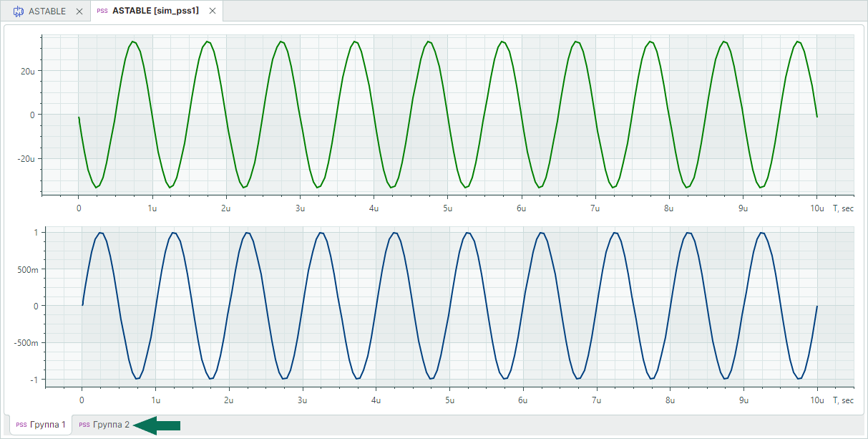
Task: Click the -1 label on lower plot axis
Action: pos(34,380)
